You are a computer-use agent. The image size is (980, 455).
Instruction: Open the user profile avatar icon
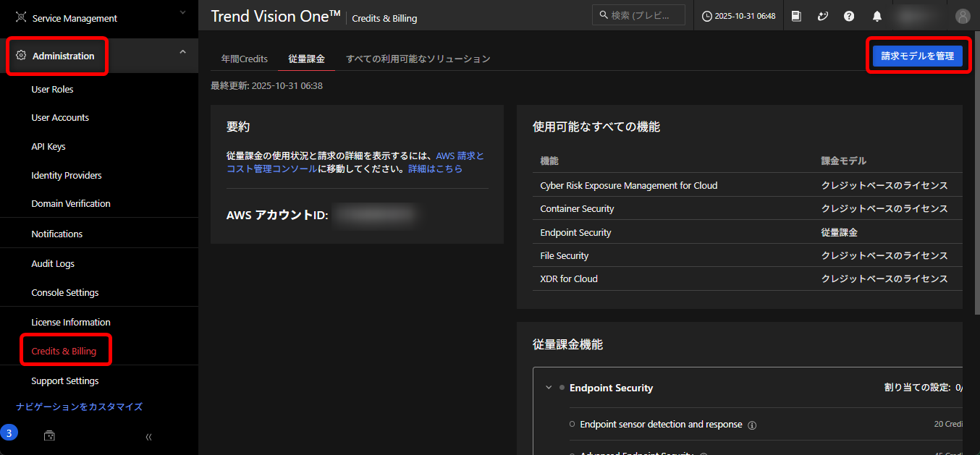[962, 16]
